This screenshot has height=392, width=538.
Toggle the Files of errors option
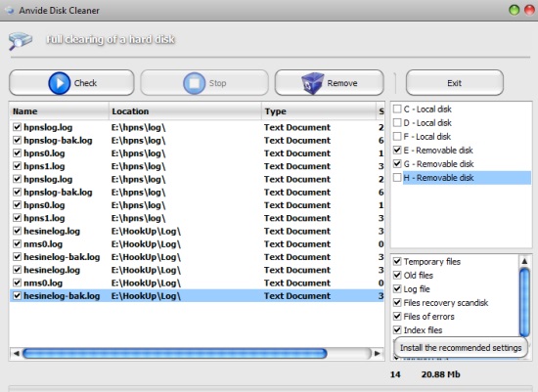click(397, 317)
